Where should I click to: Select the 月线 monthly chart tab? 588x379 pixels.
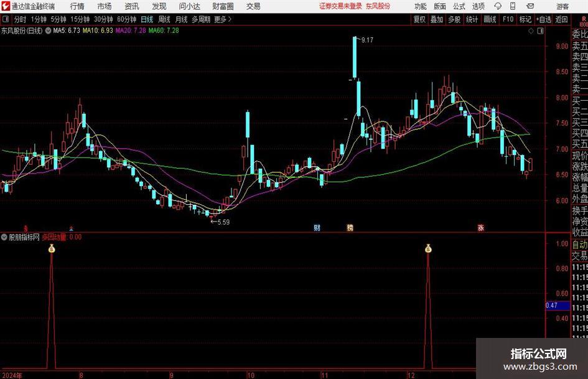click(x=181, y=19)
